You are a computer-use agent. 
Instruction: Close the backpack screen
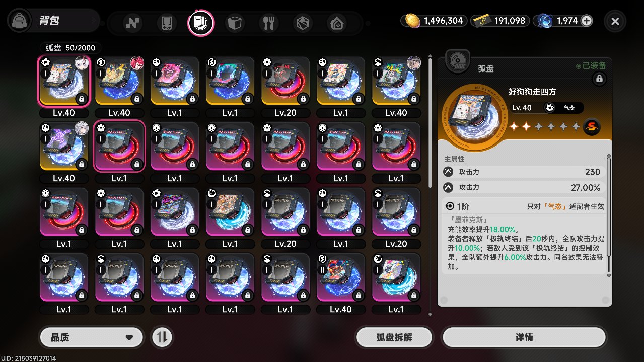click(615, 21)
